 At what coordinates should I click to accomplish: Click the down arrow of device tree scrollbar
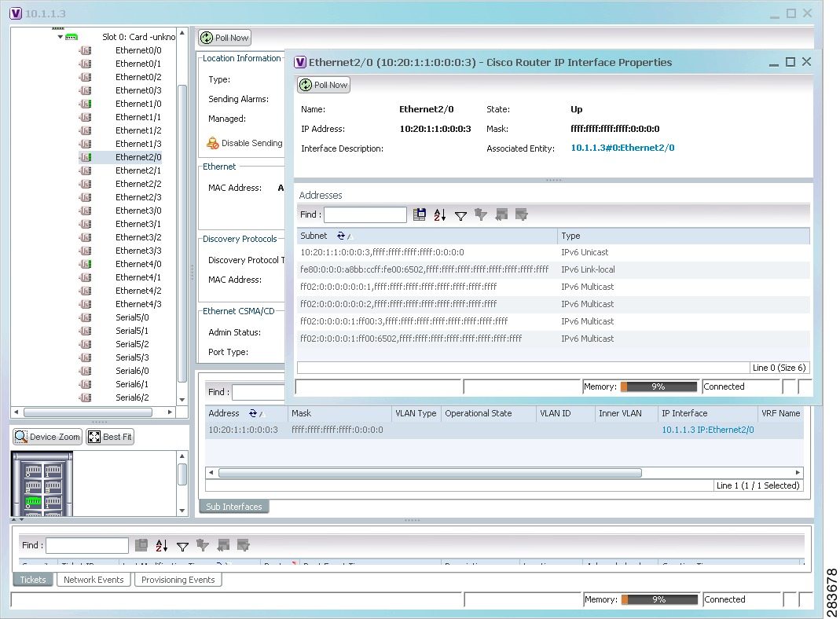click(182, 400)
